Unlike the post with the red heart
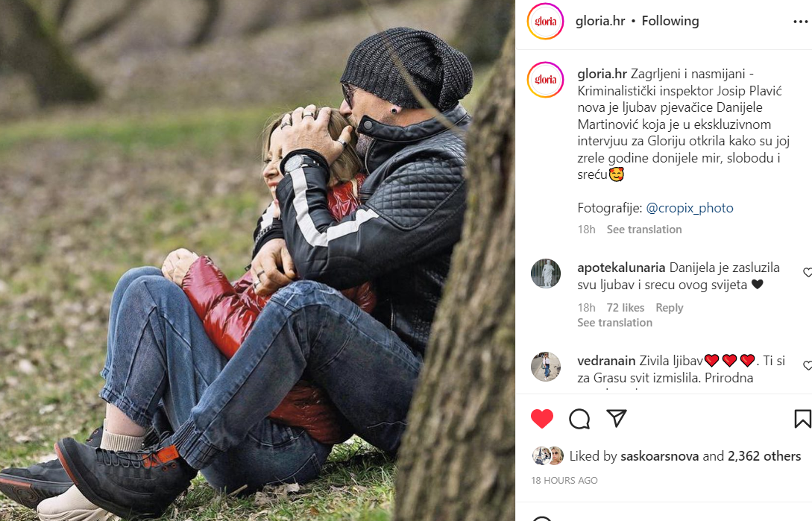 tap(541, 418)
